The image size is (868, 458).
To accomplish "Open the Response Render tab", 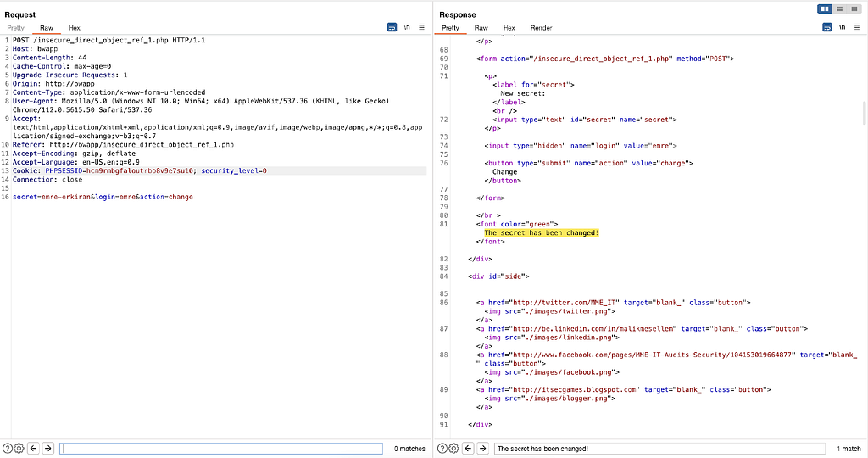I will [541, 28].
